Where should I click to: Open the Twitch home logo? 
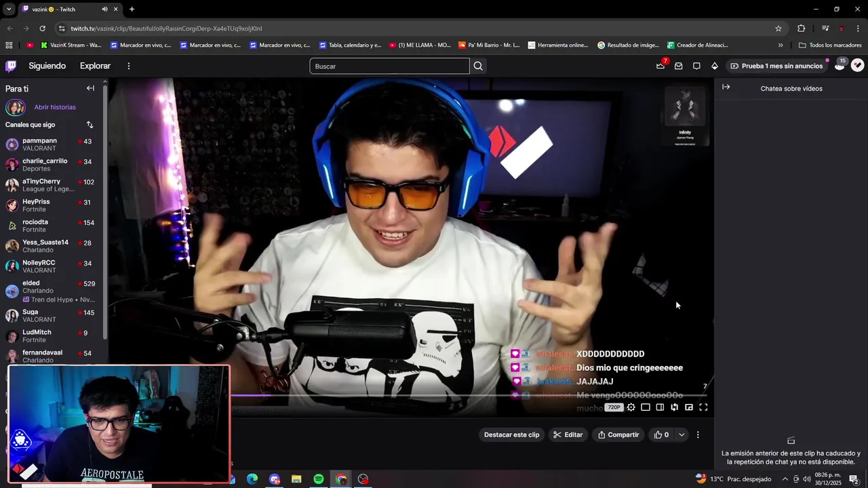(11, 66)
